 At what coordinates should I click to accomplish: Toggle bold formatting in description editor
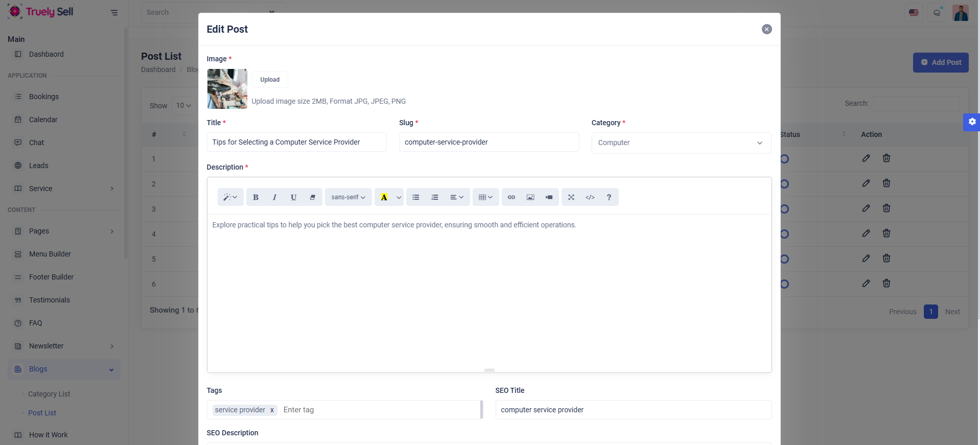pos(255,197)
